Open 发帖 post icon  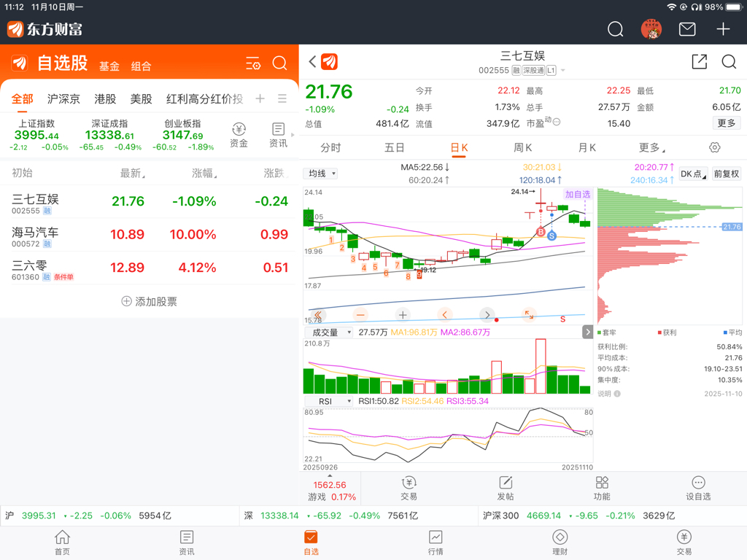click(506, 488)
